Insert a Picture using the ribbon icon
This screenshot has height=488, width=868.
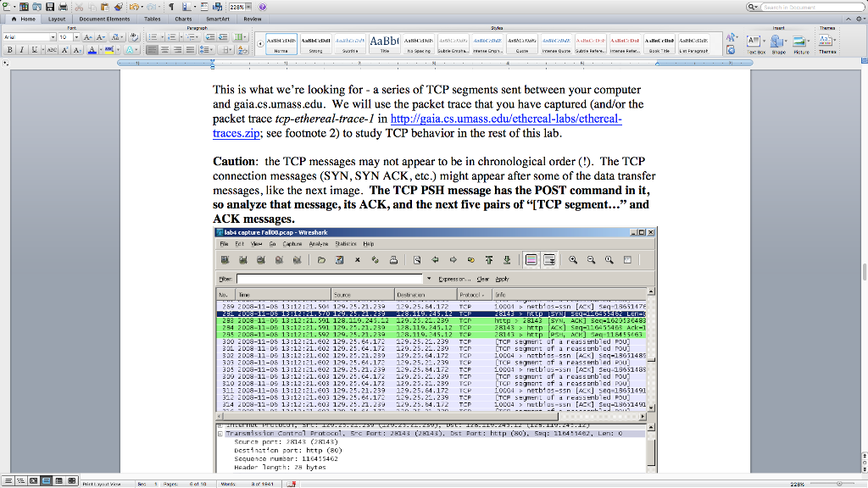coord(799,41)
